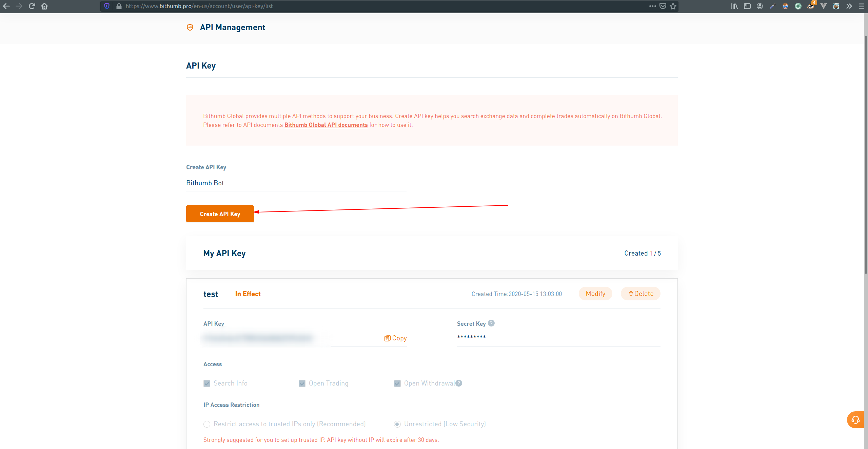Focus the Create API Key name field
868x449 pixels.
tap(296, 183)
